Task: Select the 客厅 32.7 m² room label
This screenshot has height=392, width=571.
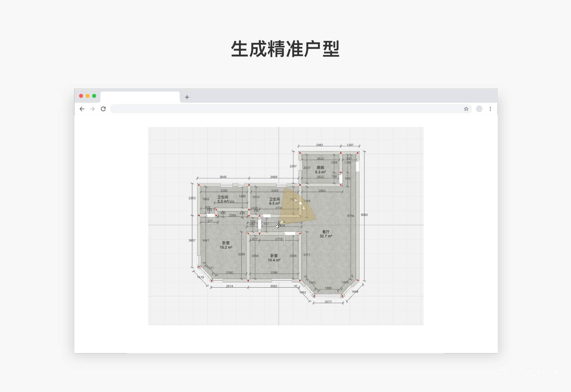Action: [x=326, y=234]
